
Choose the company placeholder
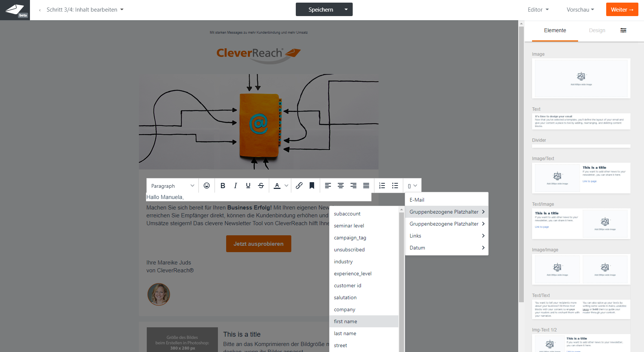(364, 309)
